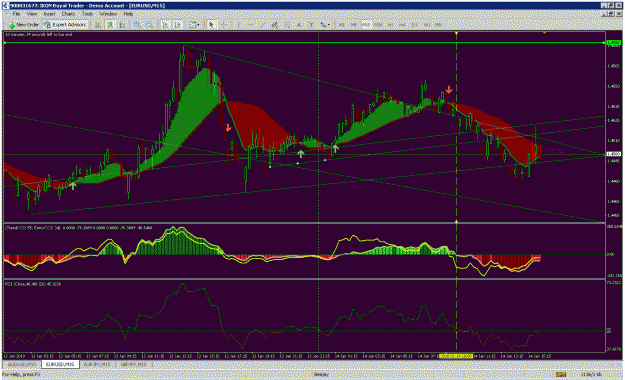Open the dropdown button left of cursor tool
Viewport: 625px width, 380px height.
tap(194, 25)
